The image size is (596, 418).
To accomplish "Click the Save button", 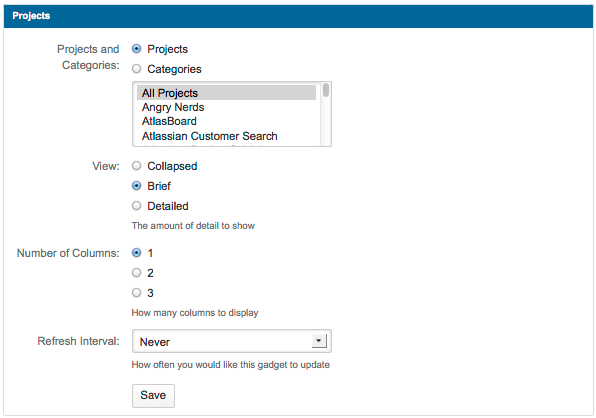I will point(153,396).
